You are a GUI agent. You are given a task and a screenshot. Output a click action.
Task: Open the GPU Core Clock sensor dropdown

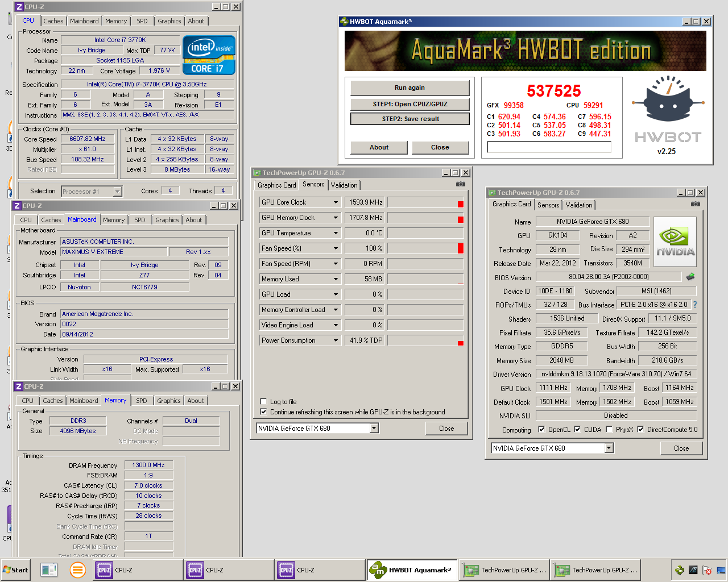[x=336, y=202]
